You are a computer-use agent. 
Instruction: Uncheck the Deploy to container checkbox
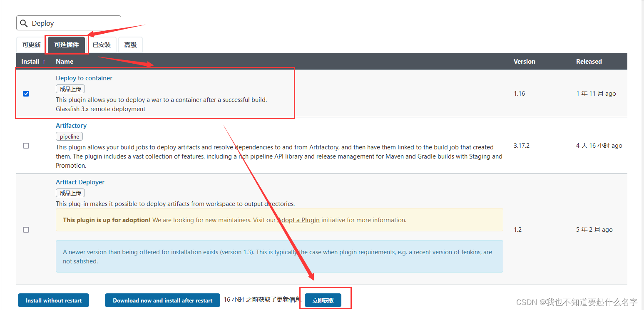[26, 94]
